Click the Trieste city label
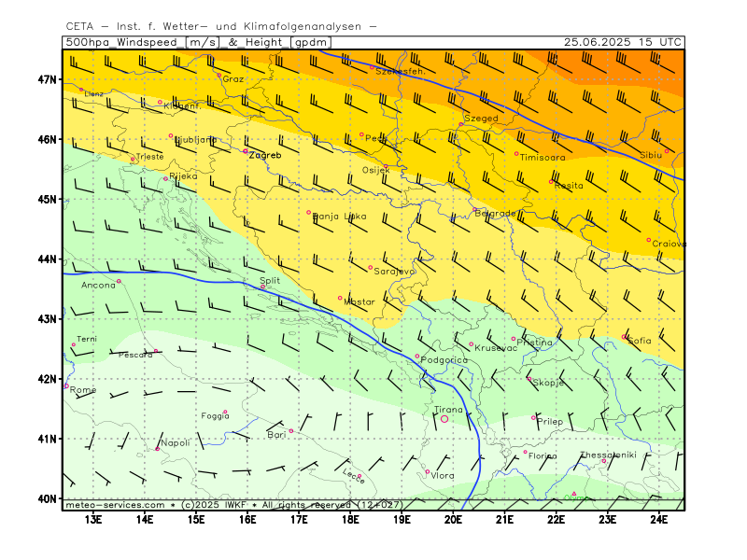747x560 pixels. [149, 157]
